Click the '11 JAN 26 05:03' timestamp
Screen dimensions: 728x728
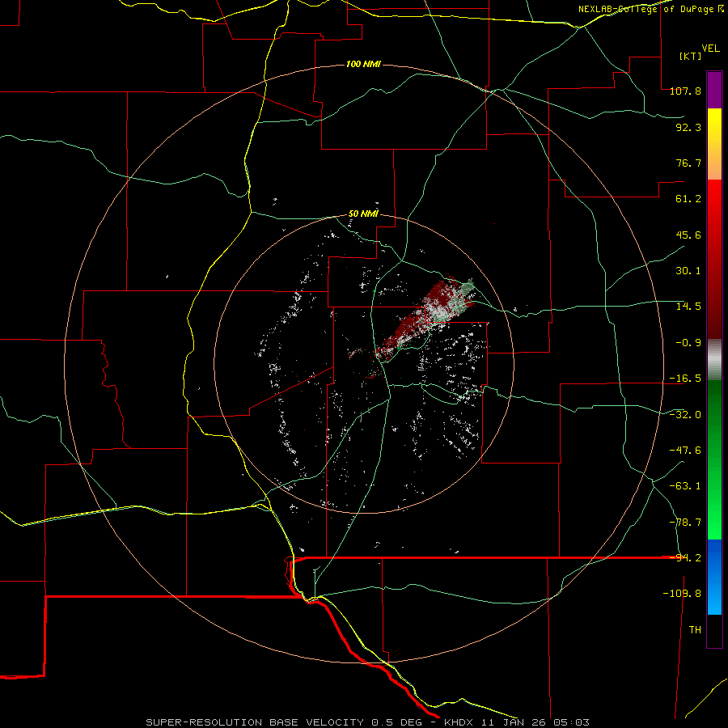tap(535, 722)
